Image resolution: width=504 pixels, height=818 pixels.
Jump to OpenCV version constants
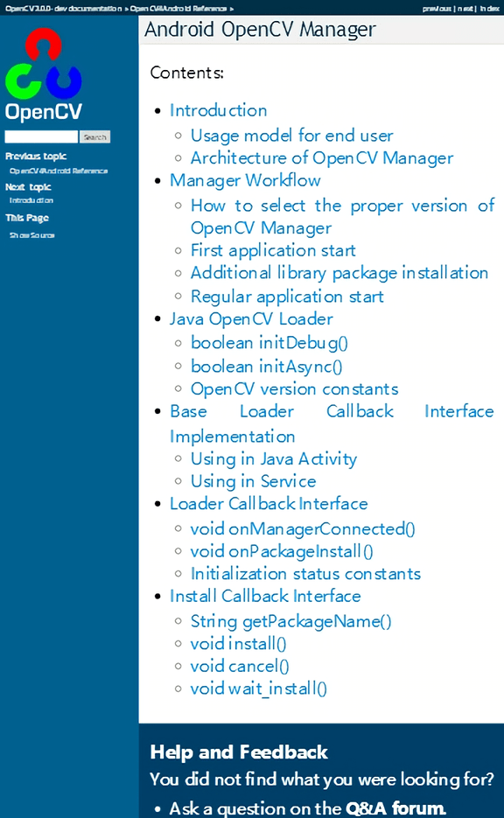coord(294,389)
